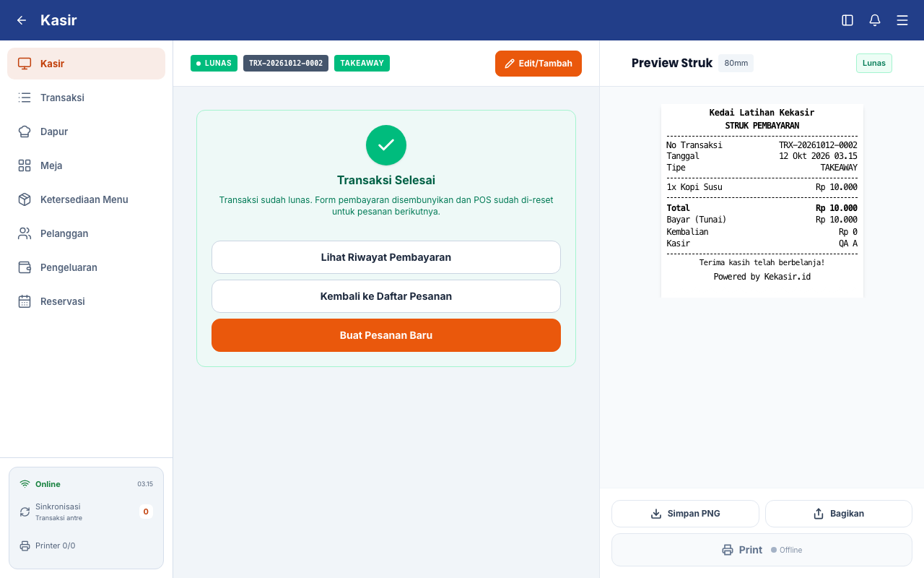
Task: Select Ketersediaan Menu in sidebar
Action: (x=86, y=199)
